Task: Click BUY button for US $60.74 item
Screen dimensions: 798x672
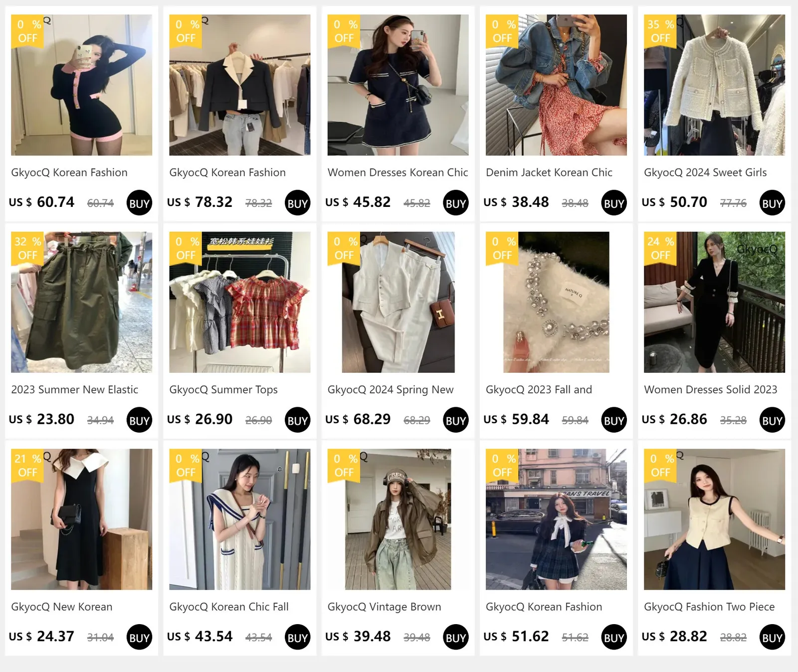Action: (x=139, y=203)
